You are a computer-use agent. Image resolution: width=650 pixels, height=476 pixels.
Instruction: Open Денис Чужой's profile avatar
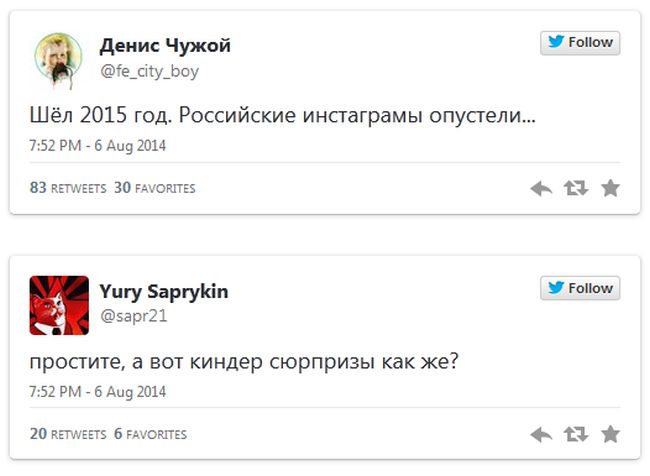click(x=58, y=57)
